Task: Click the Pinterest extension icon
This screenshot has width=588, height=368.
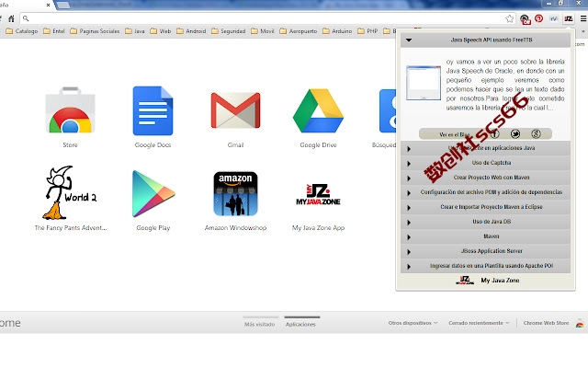Action: pyautogui.click(x=539, y=18)
